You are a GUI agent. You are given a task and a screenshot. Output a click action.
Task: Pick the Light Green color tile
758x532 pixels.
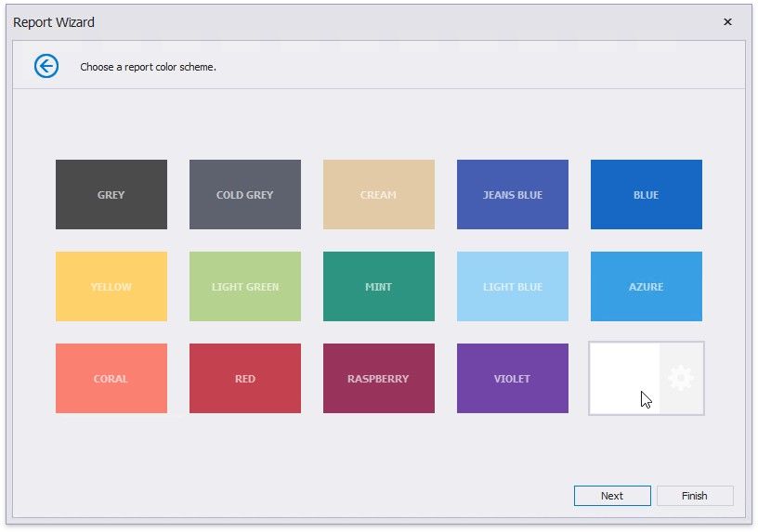245,287
